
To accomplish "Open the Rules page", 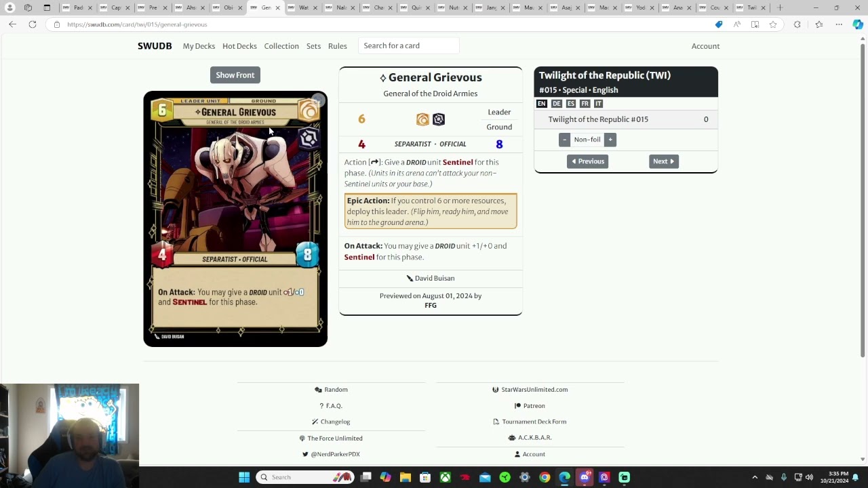I will (338, 46).
